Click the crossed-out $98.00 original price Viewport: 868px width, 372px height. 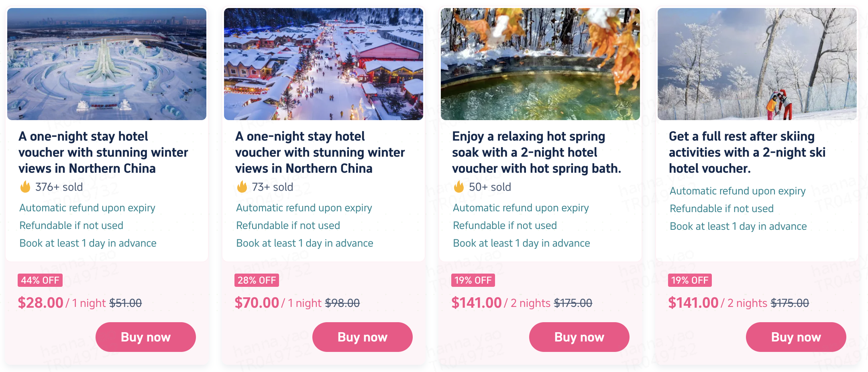(x=342, y=303)
